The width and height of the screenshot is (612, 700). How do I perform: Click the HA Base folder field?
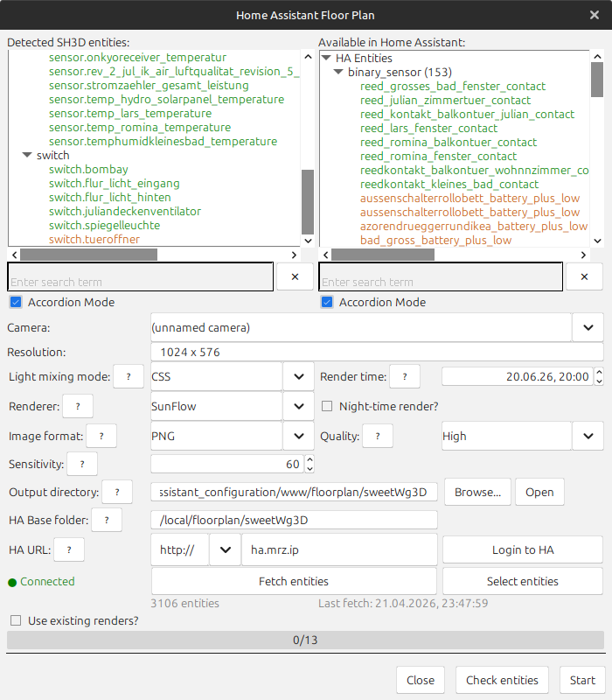tap(294, 520)
